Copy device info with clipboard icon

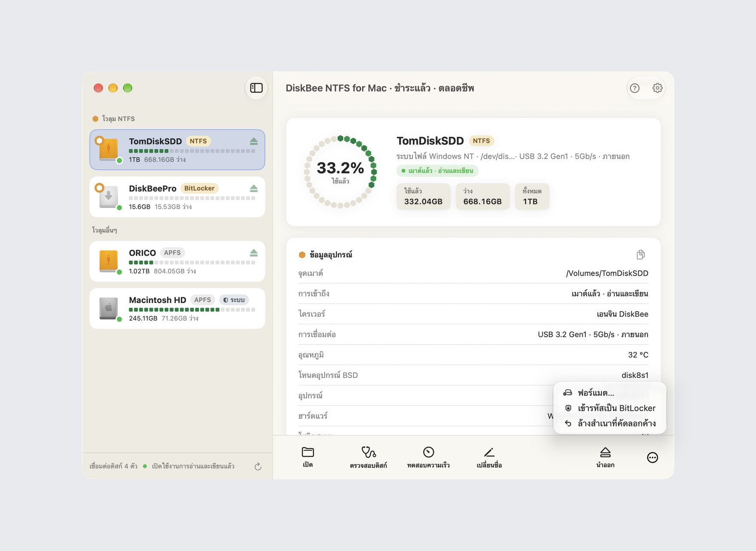[x=640, y=255]
